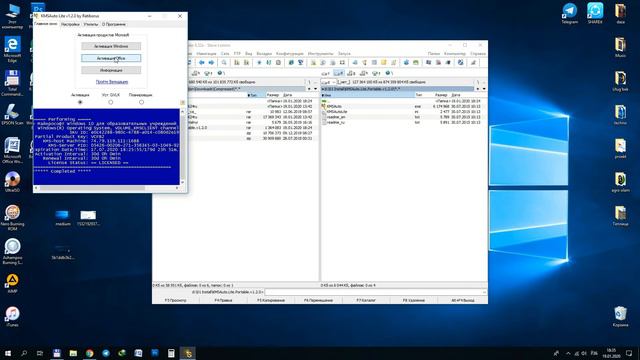Open Навигация menu in Total Commander
Screen dimensions: 640x360
click(206, 53)
